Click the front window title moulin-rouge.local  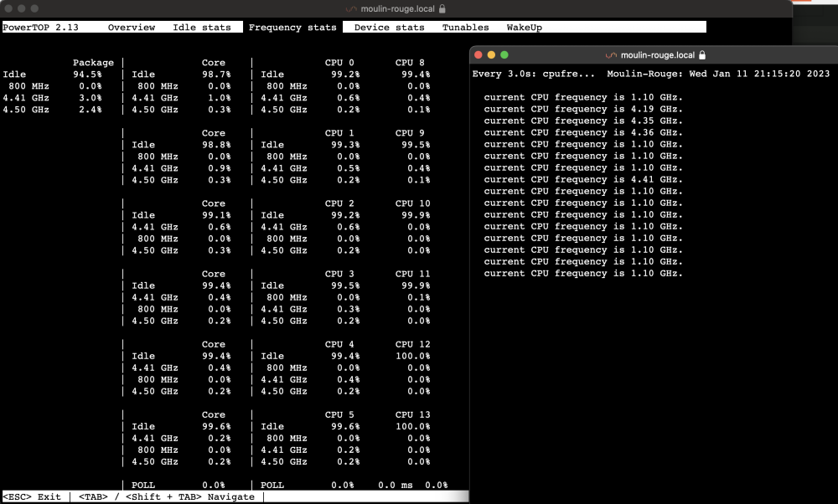click(657, 55)
